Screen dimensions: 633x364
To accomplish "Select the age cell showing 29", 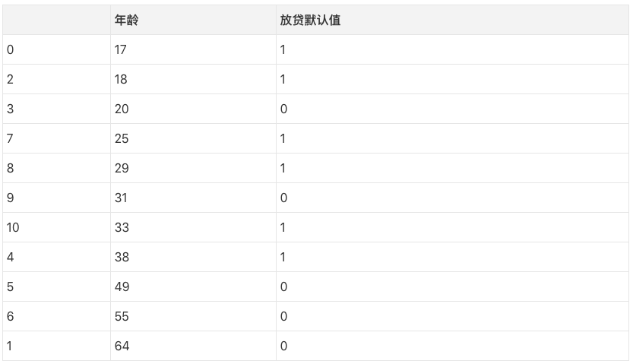I will [122, 169].
